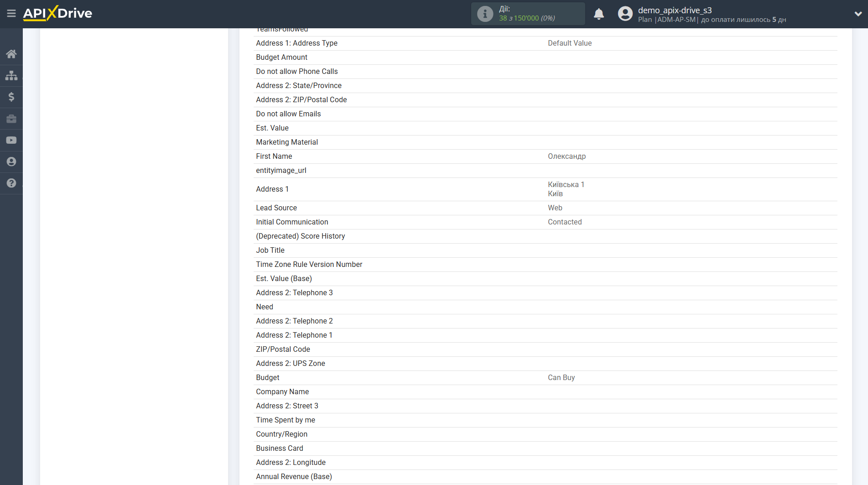Select the 'Business Card' row
Screen dimensions: 868x485
click(546, 448)
